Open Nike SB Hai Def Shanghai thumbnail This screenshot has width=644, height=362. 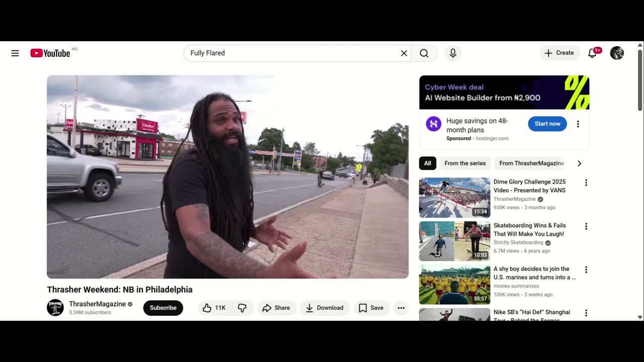click(x=454, y=314)
